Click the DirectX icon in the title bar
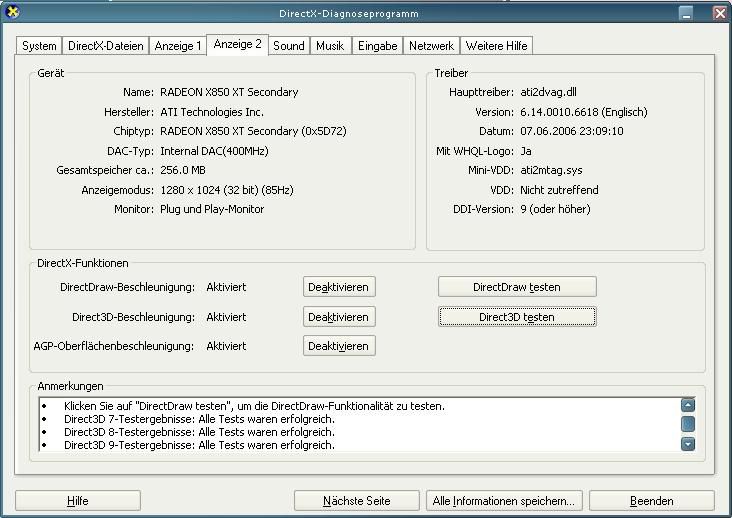 [12, 13]
